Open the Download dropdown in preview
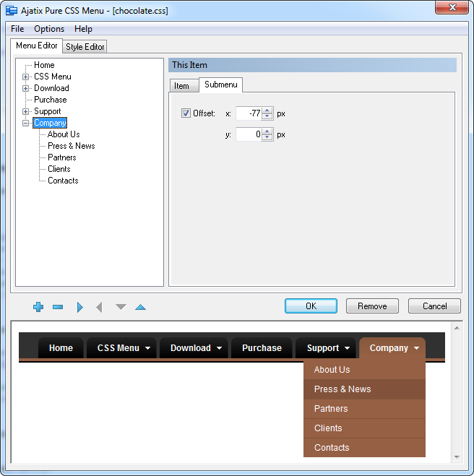The height and width of the screenshot is (476, 474). 195,348
